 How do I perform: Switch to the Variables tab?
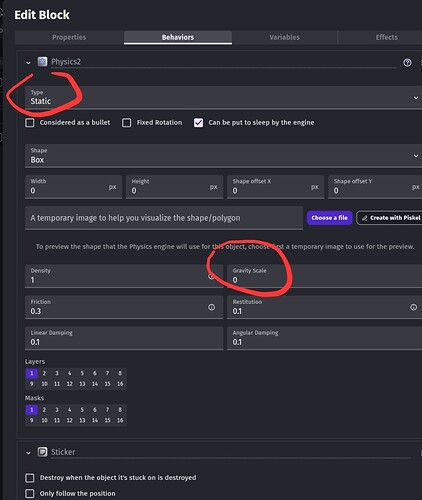tap(284, 37)
